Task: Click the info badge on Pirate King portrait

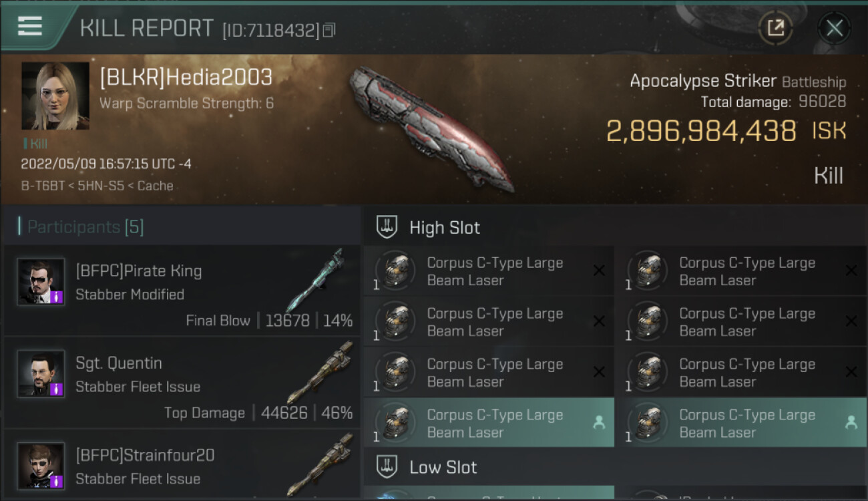Action: tap(57, 297)
